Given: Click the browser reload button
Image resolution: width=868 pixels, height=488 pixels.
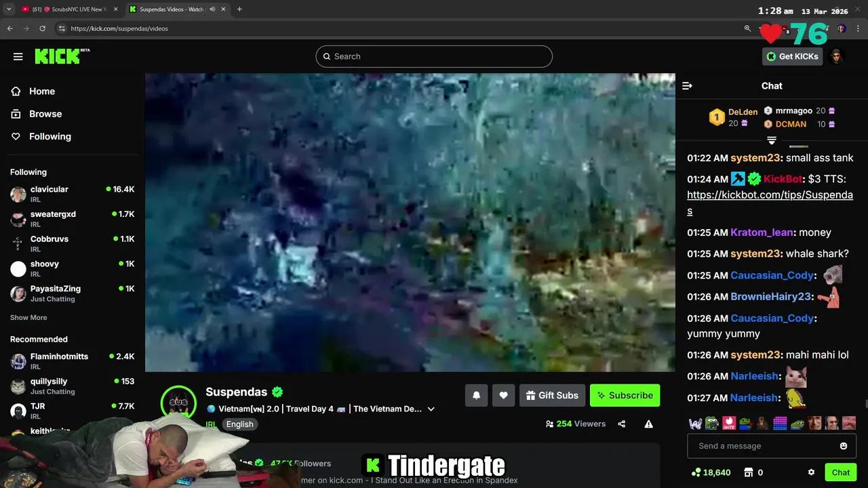Looking at the screenshot, I should (x=42, y=28).
